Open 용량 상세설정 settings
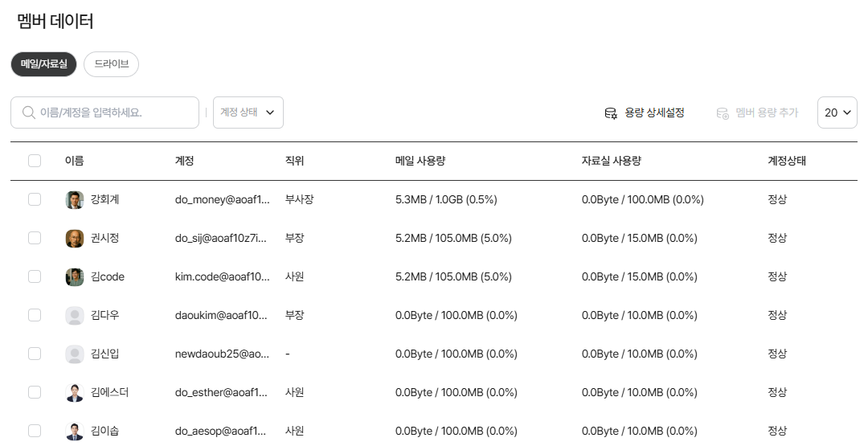The image size is (868, 446). 654,113
